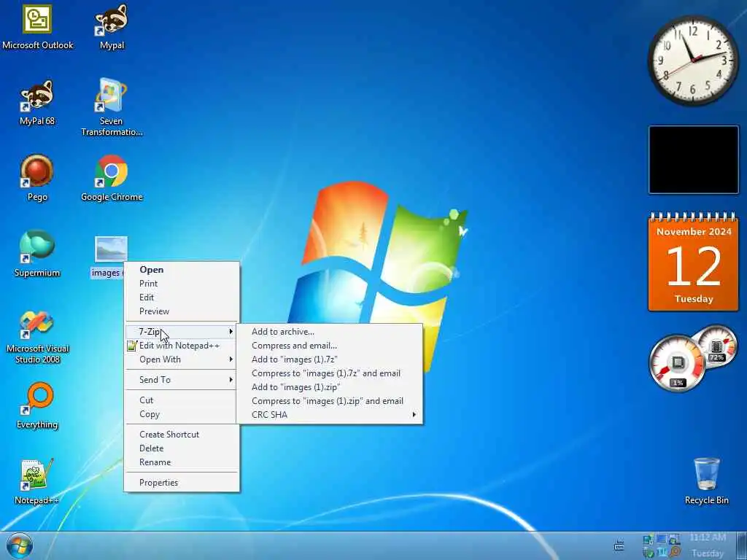Choose Cut in the context menu

click(x=182, y=400)
